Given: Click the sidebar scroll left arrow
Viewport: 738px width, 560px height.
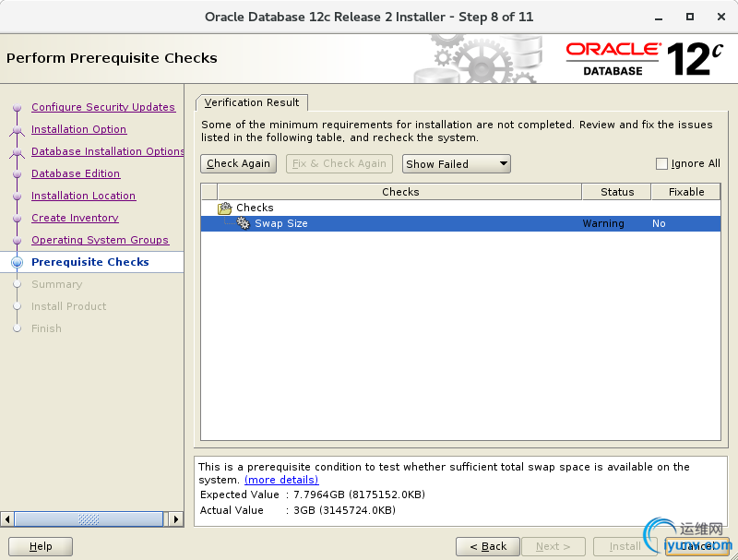Looking at the screenshot, I should click(x=7, y=519).
